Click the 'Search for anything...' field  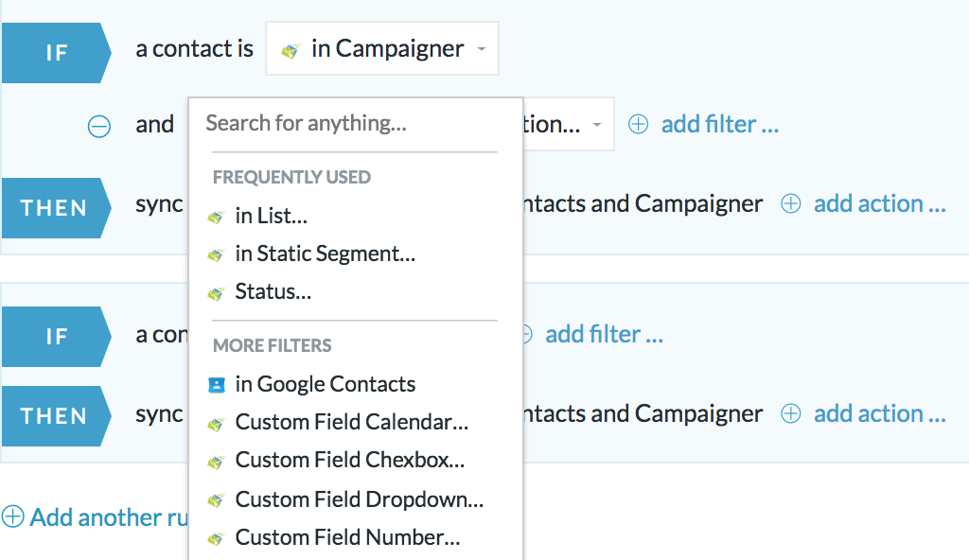pos(354,124)
